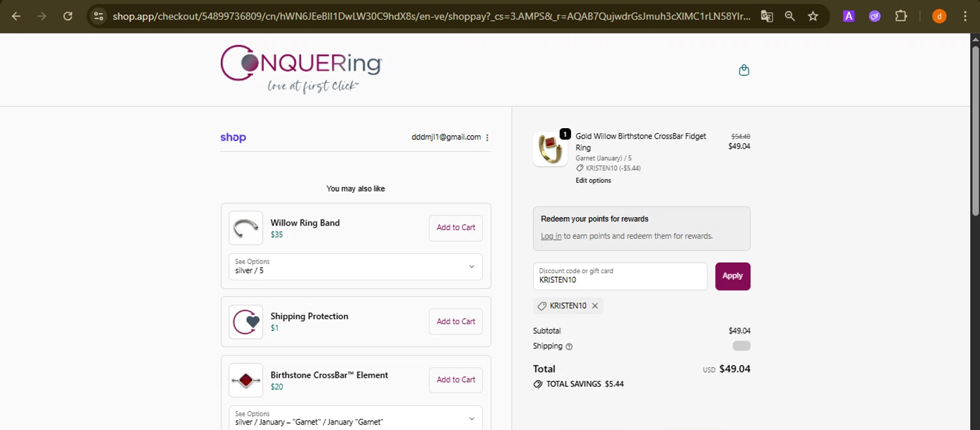
Task: Focus the discount code or gift card field
Action: (620, 276)
